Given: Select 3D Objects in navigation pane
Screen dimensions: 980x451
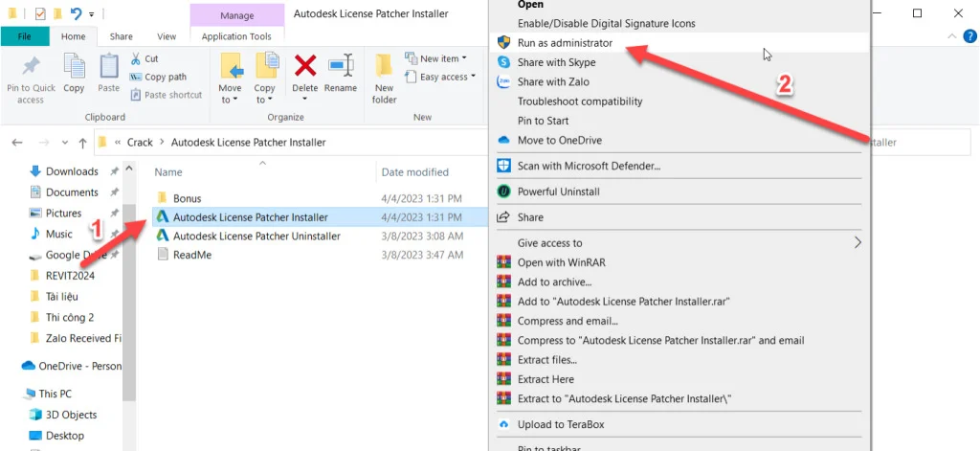Looking at the screenshot, I should [71, 415].
